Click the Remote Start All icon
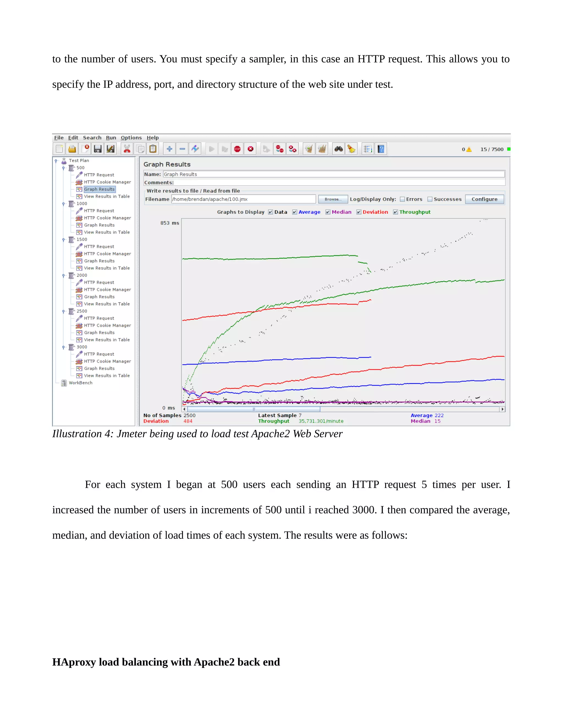The width and height of the screenshot is (563, 728). click(266, 149)
